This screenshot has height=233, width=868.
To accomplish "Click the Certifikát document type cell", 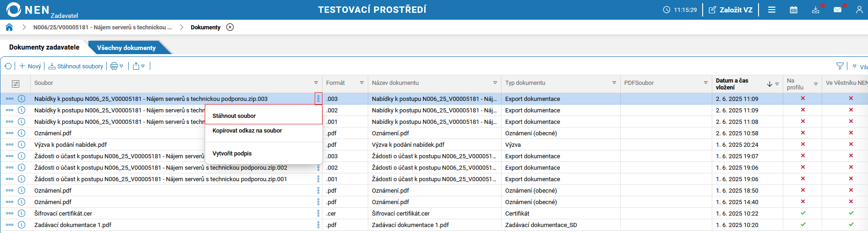I will click(517, 213).
